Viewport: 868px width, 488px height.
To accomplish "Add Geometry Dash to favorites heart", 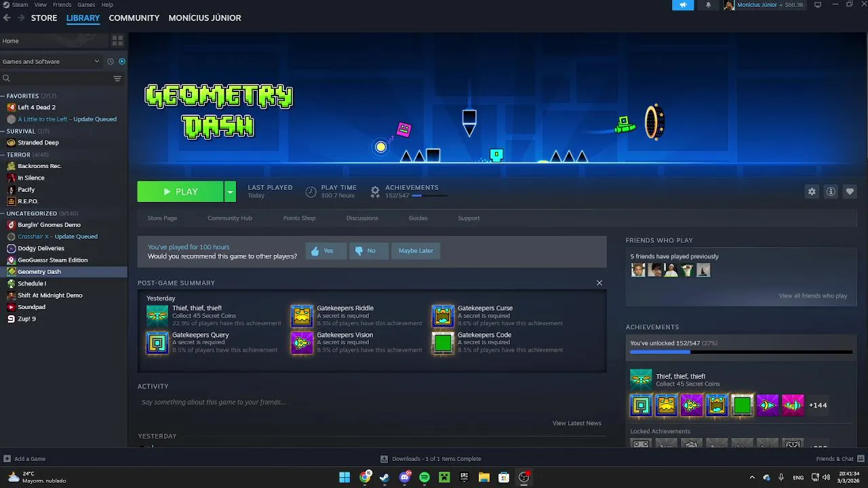I will [x=850, y=192].
